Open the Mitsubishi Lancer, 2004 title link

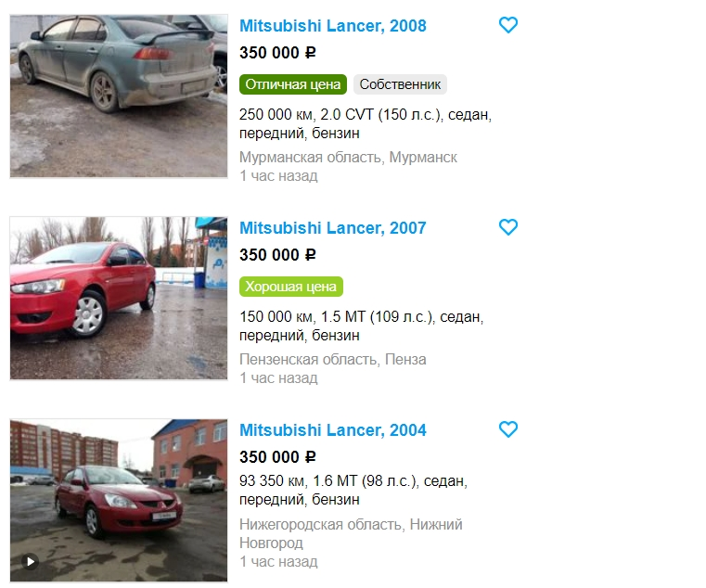(333, 430)
